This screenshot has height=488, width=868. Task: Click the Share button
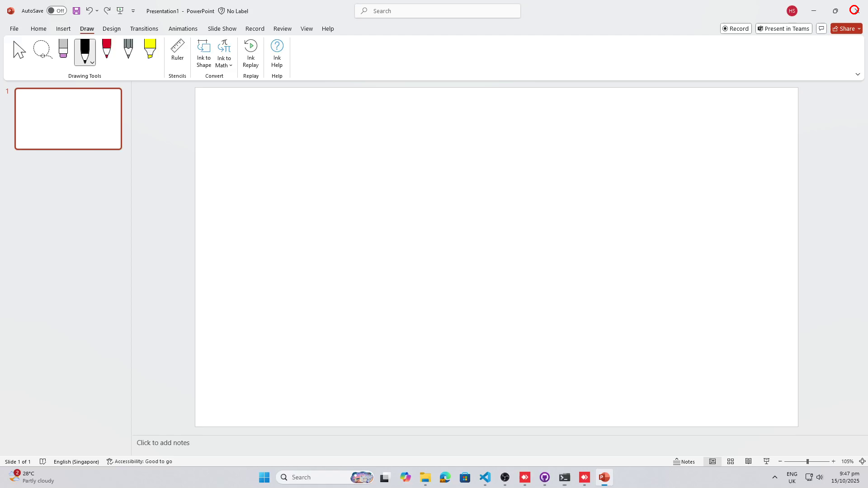(844, 28)
